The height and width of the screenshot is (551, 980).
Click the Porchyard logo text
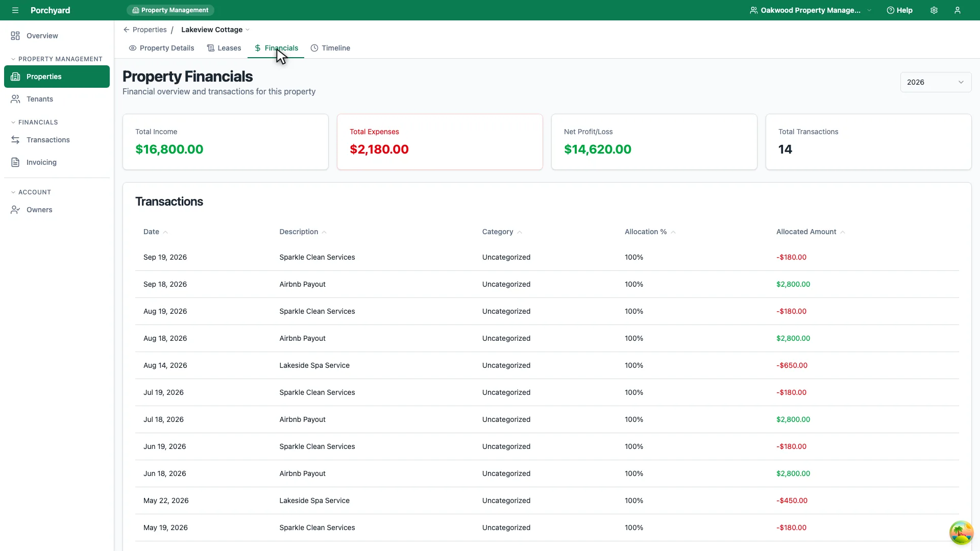click(x=50, y=10)
